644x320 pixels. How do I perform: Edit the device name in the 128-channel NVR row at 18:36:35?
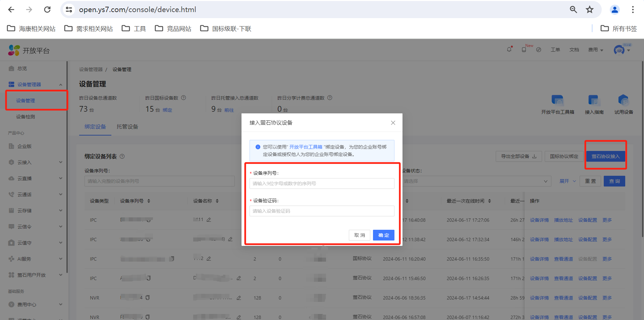tap(239, 298)
